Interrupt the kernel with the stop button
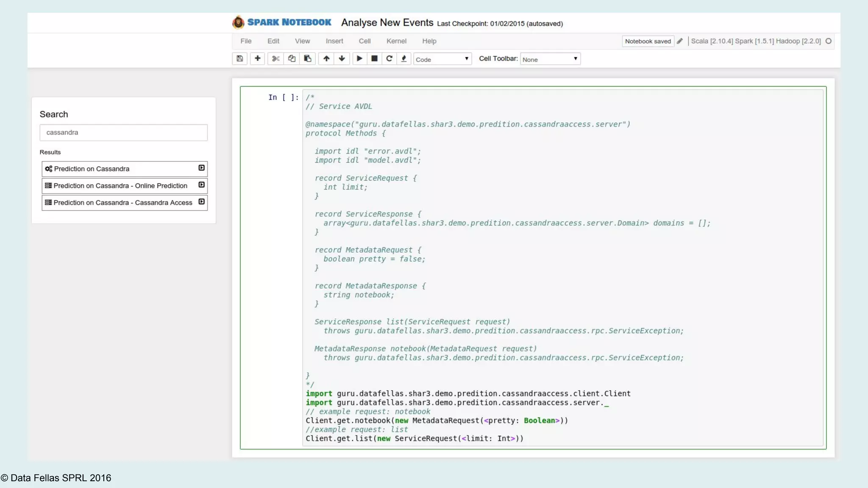This screenshot has width=868, height=488. (x=374, y=58)
